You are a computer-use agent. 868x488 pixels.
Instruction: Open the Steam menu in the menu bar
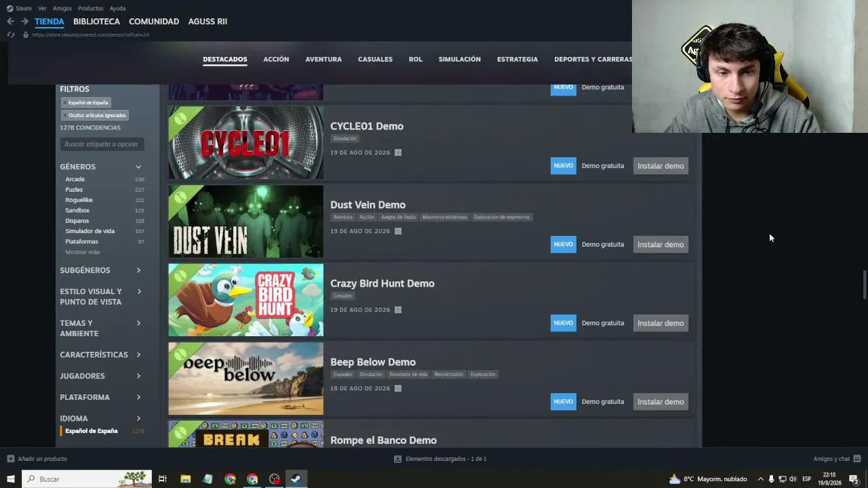19,8
